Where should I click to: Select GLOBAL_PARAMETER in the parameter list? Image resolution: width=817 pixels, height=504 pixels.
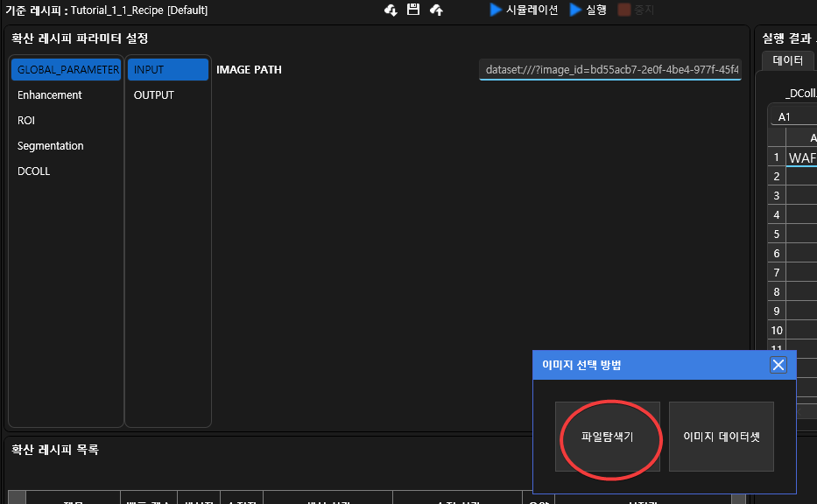[x=66, y=70]
